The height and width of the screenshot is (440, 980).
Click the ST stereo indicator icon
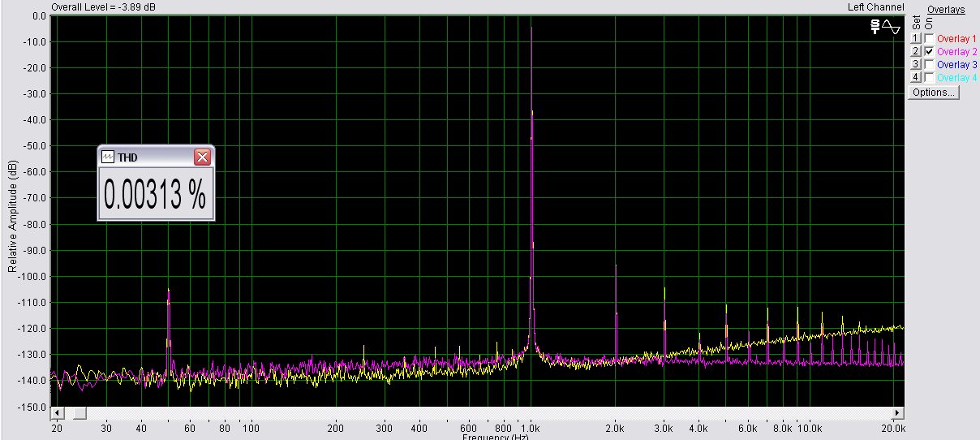click(875, 27)
